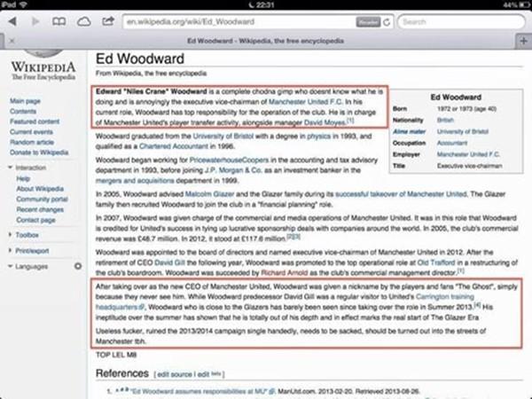Follow the David Gill link
Viewport: 532px width, 399px height.
pyautogui.click(x=169, y=262)
